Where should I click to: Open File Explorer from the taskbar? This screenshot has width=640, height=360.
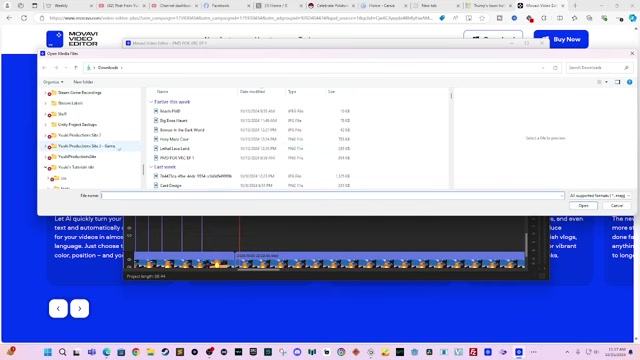tap(151, 352)
